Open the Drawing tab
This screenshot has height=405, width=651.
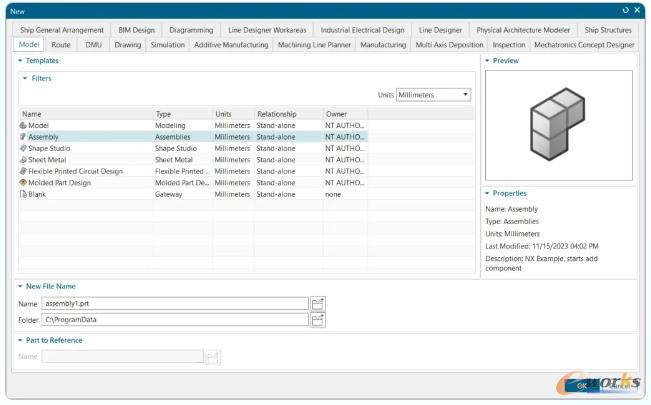pos(128,45)
